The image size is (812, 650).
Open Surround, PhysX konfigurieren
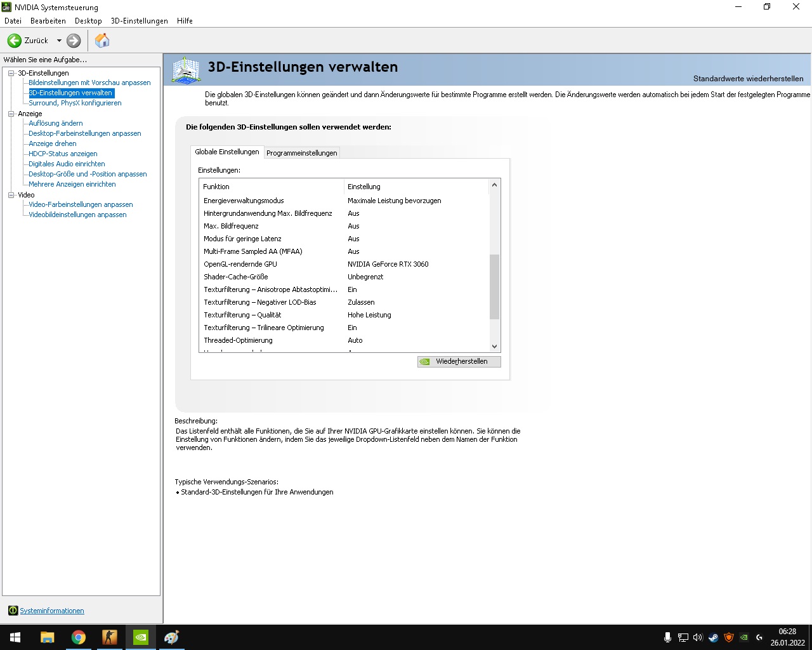click(75, 103)
